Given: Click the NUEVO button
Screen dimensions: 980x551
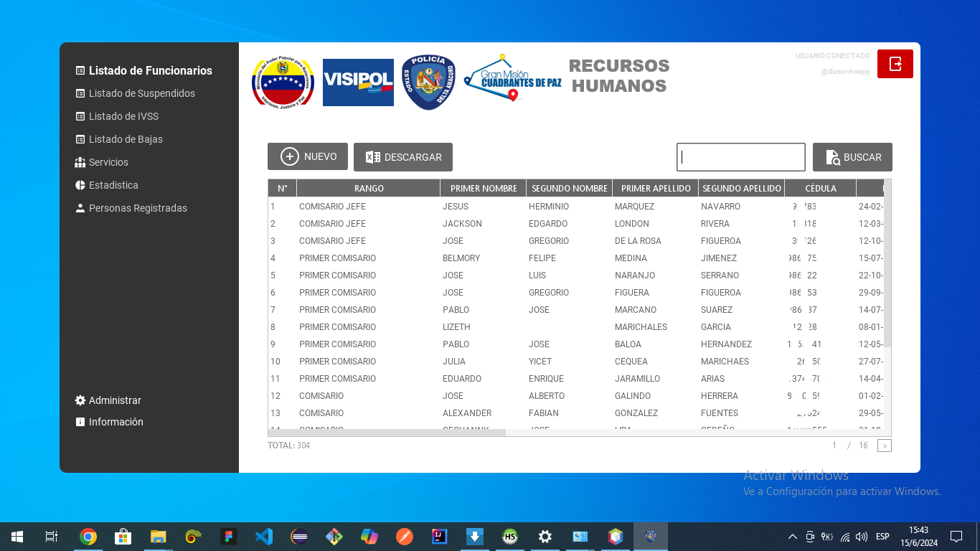Looking at the screenshot, I should tap(308, 156).
